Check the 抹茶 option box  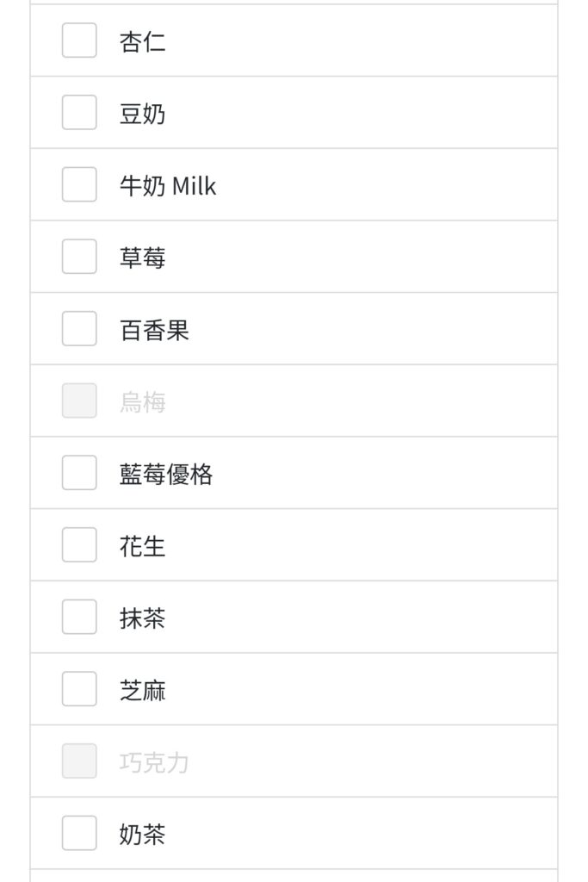[79, 617]
